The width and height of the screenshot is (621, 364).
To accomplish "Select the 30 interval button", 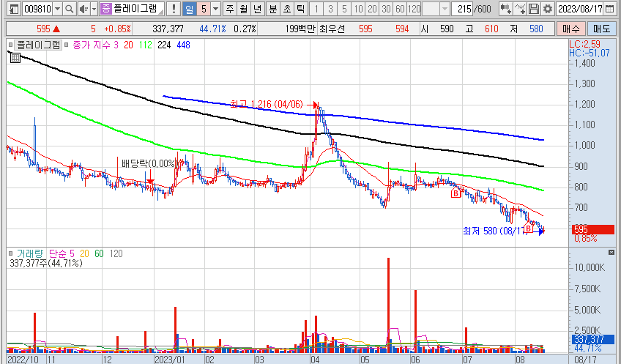I will pyautogui.click(x=386, y=9).
